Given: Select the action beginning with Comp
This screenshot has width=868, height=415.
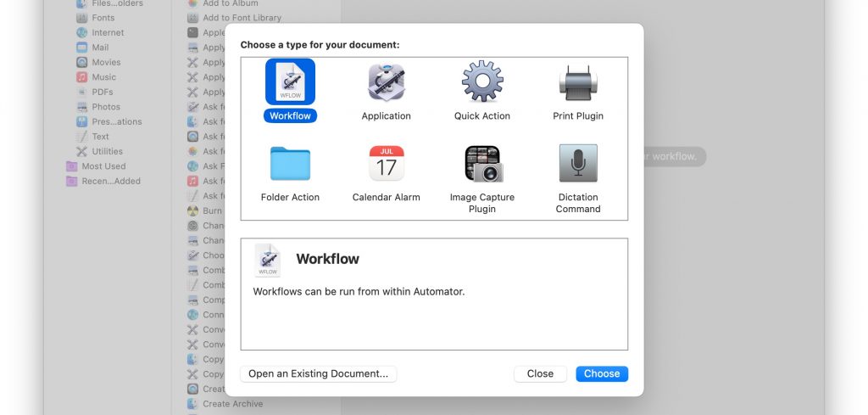Looking at the screenshot, I should 206,300.
